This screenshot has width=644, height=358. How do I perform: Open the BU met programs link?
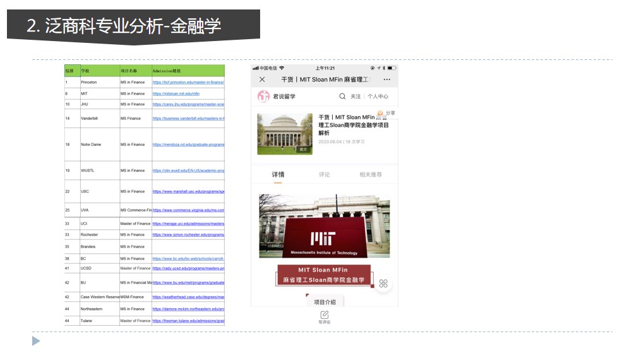tap(188, 282)
